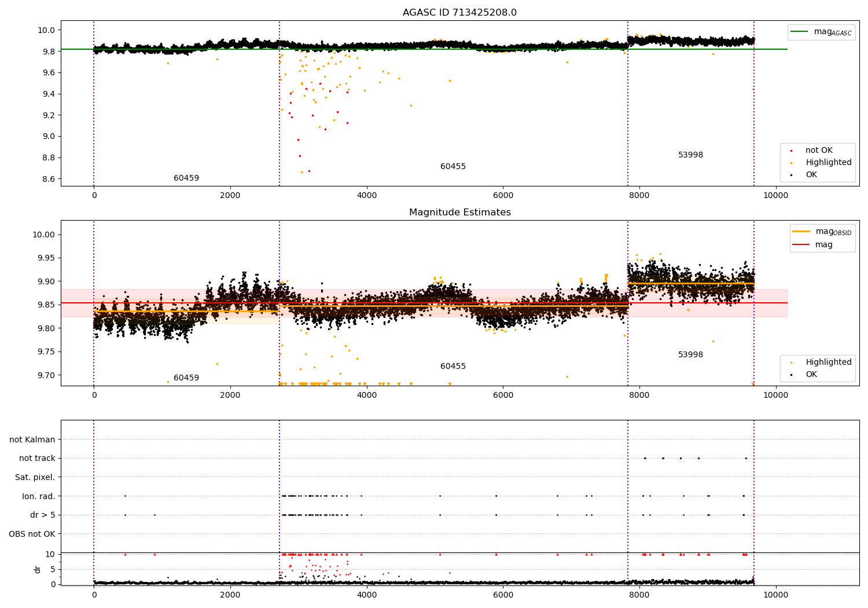Click the title "AGASC ID 713425208.0"

tap(459, 13)
